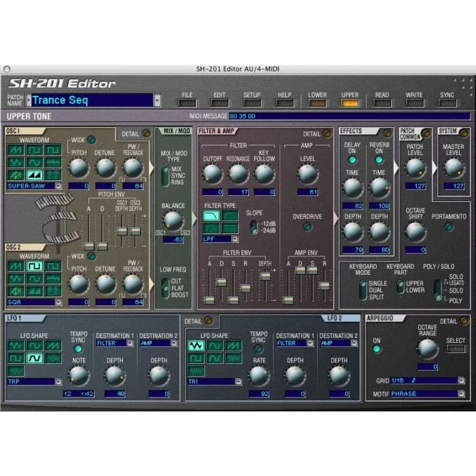Click the Filter Env depth slider handle
Screen dimensions: 476x476
pos(265,275)
